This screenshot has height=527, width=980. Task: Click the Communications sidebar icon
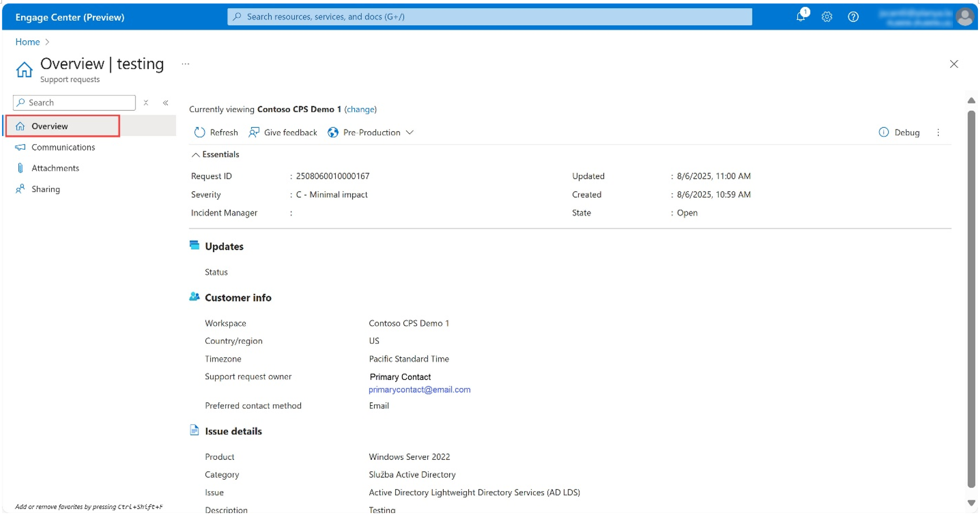(20, 147)
